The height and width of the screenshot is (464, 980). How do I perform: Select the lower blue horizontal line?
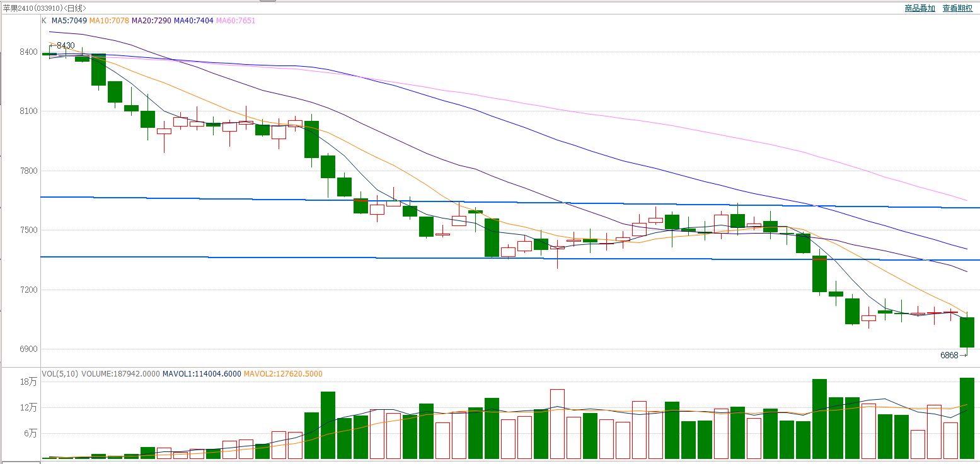coord(504,258)
